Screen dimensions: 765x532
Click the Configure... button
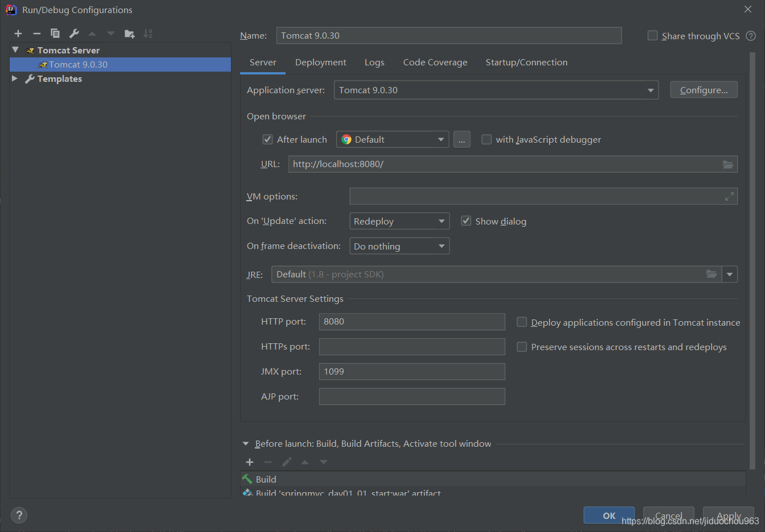click(704, 90)
